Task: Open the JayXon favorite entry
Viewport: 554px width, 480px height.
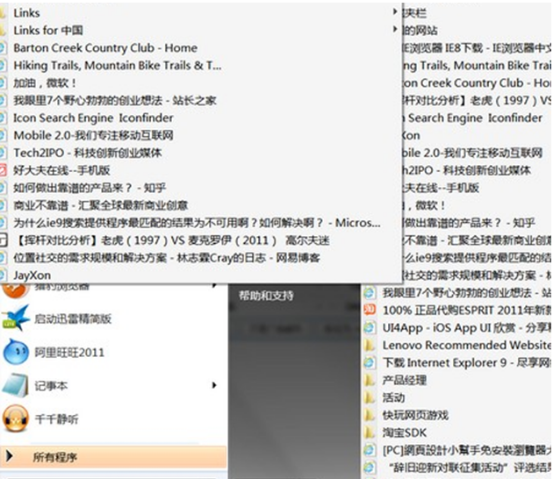Action: point(32,275)
